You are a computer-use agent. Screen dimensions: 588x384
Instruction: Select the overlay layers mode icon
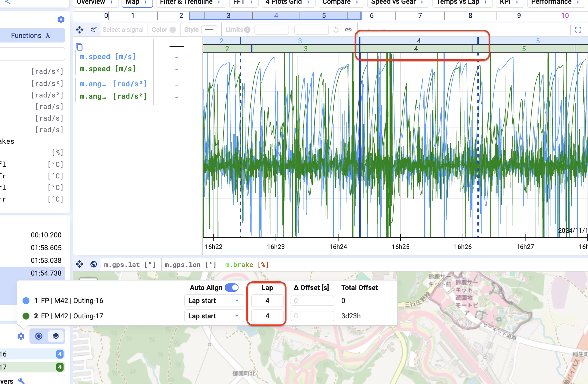pos(56,336)
